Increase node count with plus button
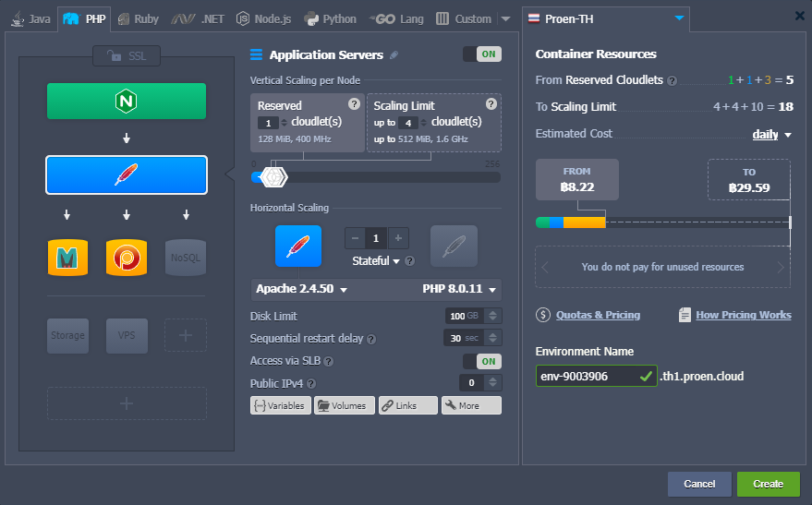Screen dimensions: 812x505 pyautogui.click(x=398, y=238)
